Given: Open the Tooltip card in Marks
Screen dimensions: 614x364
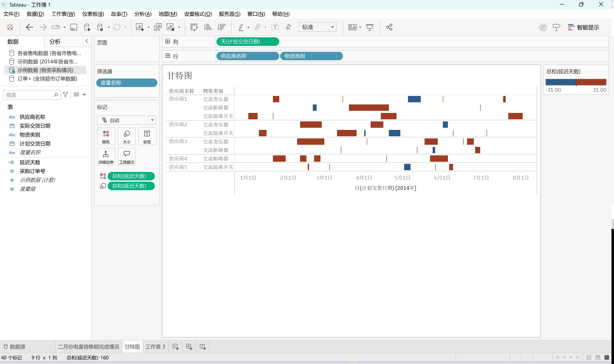Looking at the screenshot, I should [127, 157].
